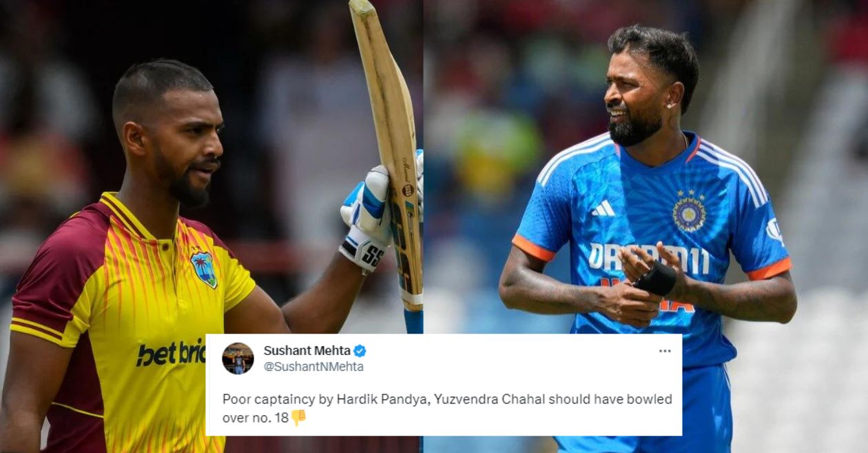Viewport: 868px width, 453px height.
Task: Click the Sushant Mehta display name
Action: pyautogui.click(x=307, y=351)
